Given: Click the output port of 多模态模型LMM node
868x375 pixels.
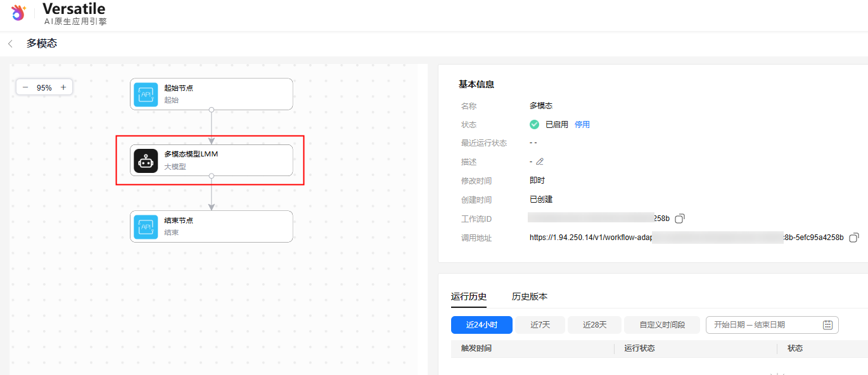Looking at the screenshot, I should [212, 176].
